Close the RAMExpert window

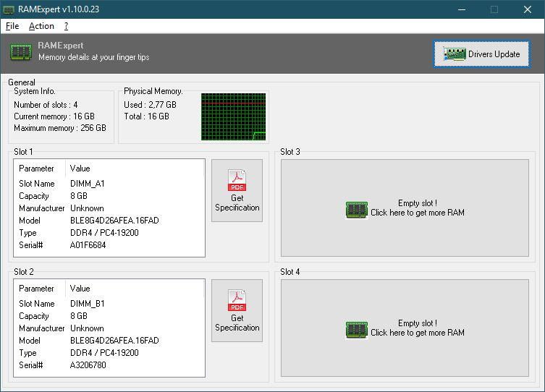tap(528, 9)
